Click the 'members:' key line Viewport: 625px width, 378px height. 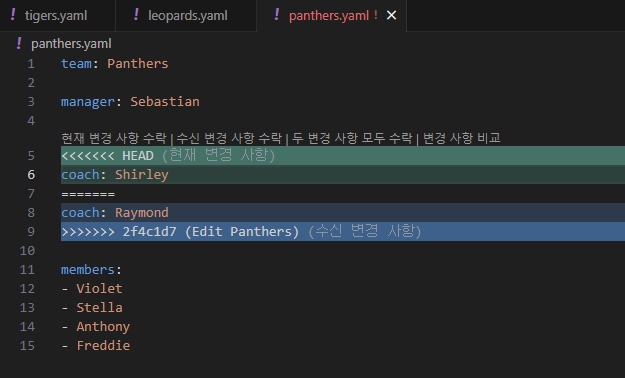coord(91,270)
